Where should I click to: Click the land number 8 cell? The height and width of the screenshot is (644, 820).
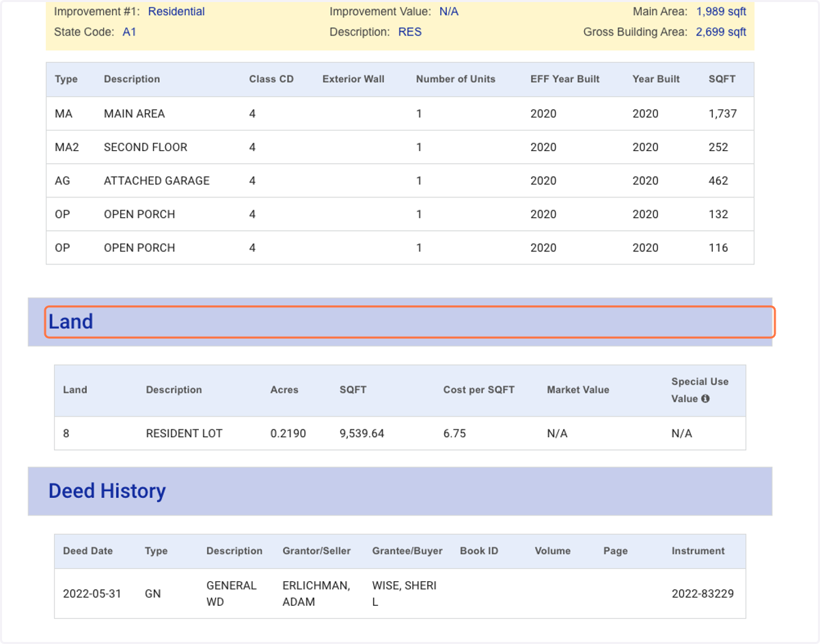click(x=66, y=434)
